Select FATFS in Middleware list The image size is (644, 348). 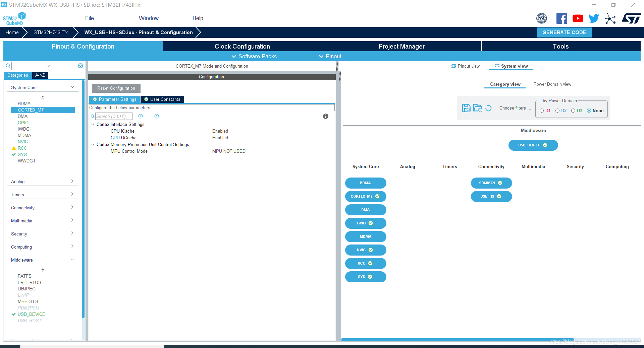(x=24, y=276)
